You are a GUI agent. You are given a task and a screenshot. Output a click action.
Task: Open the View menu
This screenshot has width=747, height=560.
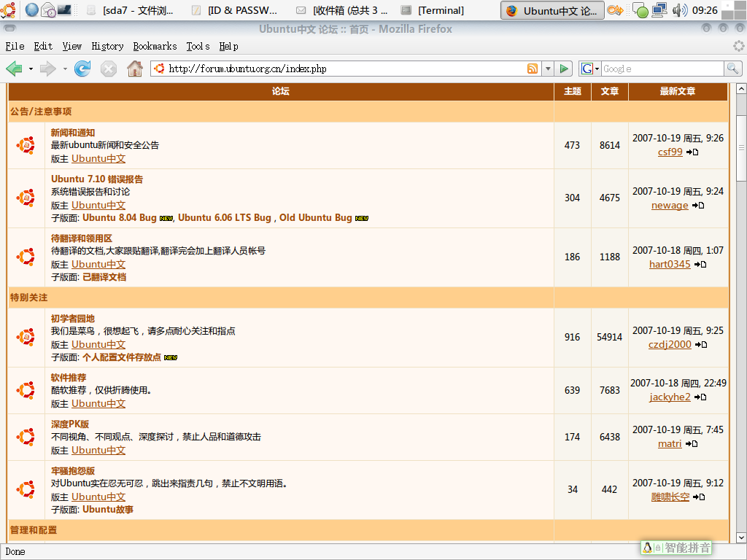tap(72, 46)
